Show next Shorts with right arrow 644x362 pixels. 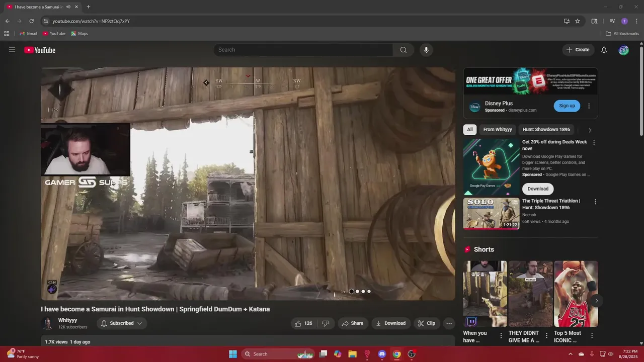click(x=596, y=301)
